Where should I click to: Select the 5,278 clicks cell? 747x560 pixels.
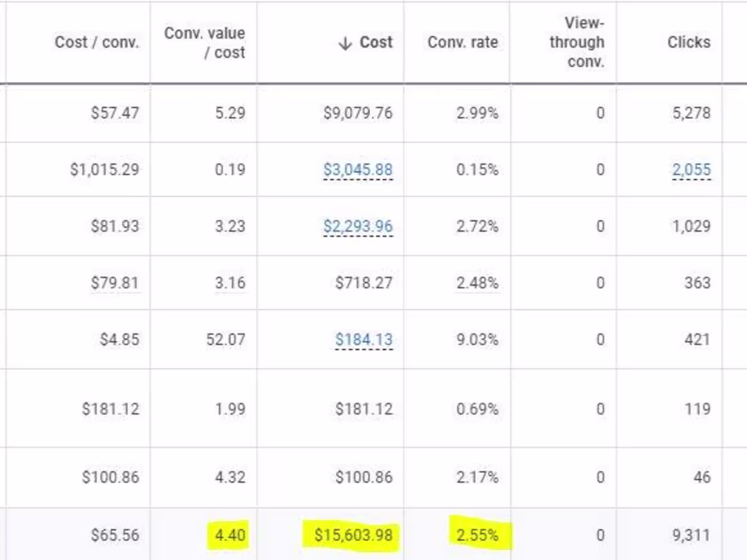(x=691, y=113)
